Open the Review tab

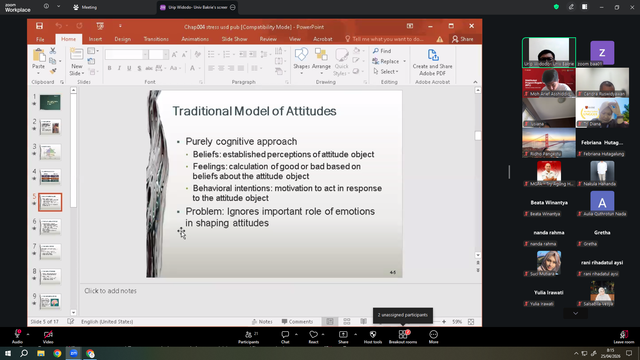(x=268, y=39)
